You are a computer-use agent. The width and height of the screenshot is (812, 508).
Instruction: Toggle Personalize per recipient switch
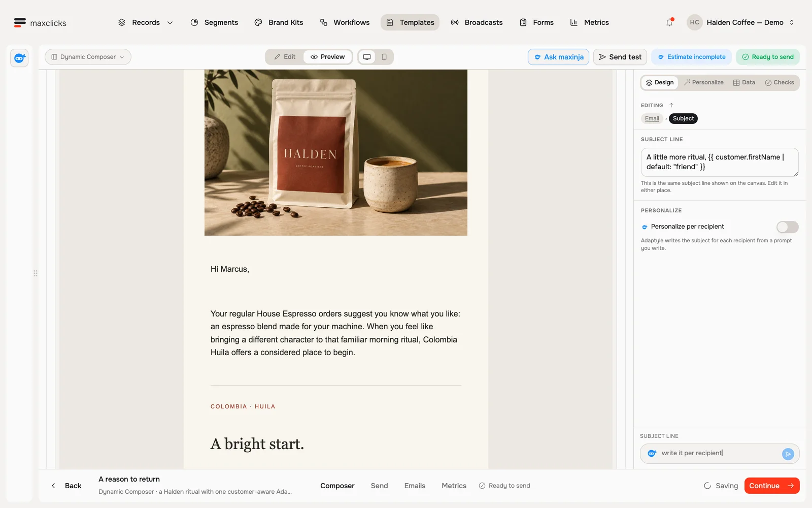click(x=787, y=227)
